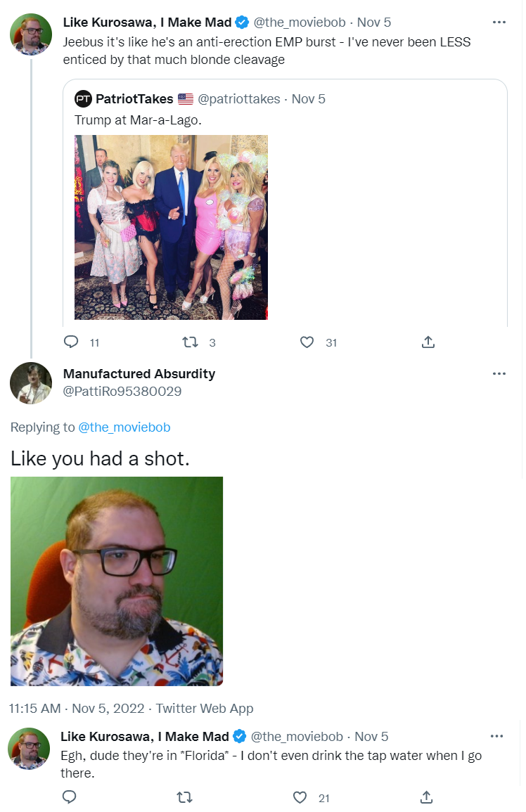Screen dimensions: 526x812
Task: Open the Twitter Web App source link
Action: click(204, 709)
